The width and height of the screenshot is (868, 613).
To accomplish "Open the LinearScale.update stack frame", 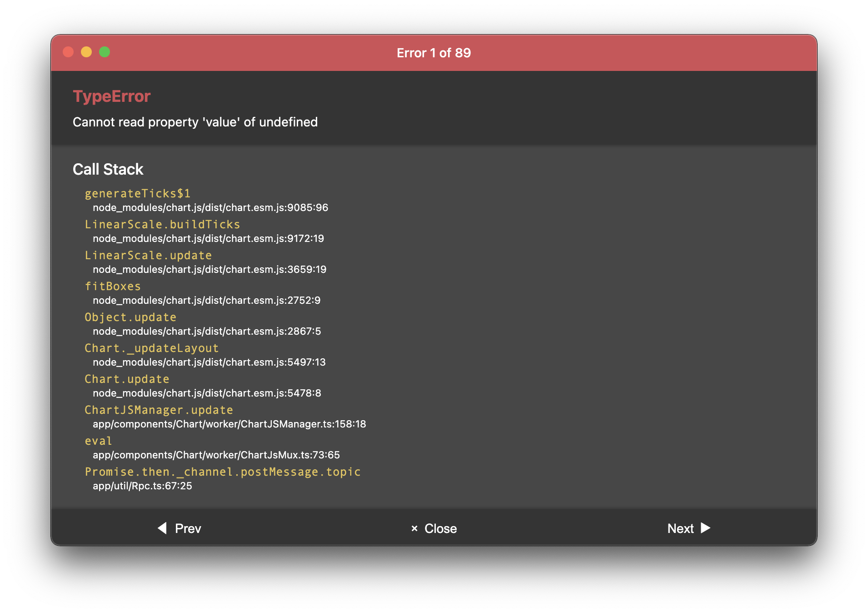I will click(x=148, y=255).
